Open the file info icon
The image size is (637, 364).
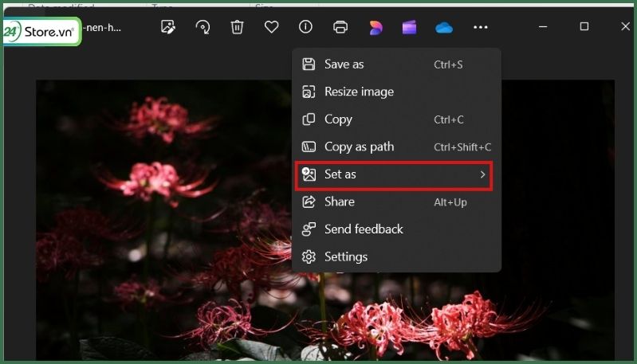305,27
